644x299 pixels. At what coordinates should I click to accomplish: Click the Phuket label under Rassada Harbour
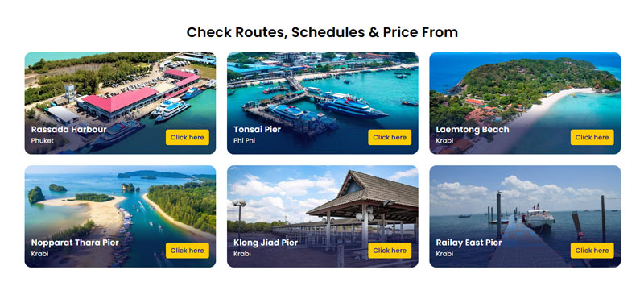pos(43,141)
